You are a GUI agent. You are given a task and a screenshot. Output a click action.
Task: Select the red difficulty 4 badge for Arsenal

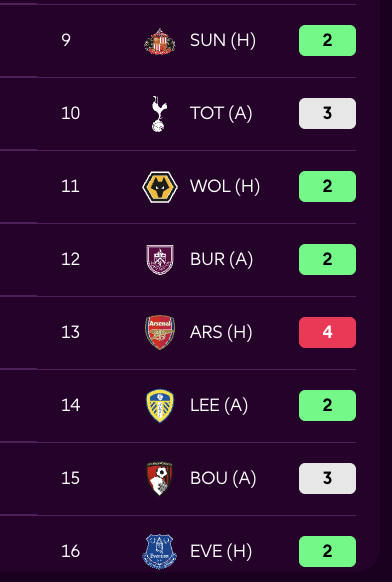pyautogui.click(x=327, y=333)
